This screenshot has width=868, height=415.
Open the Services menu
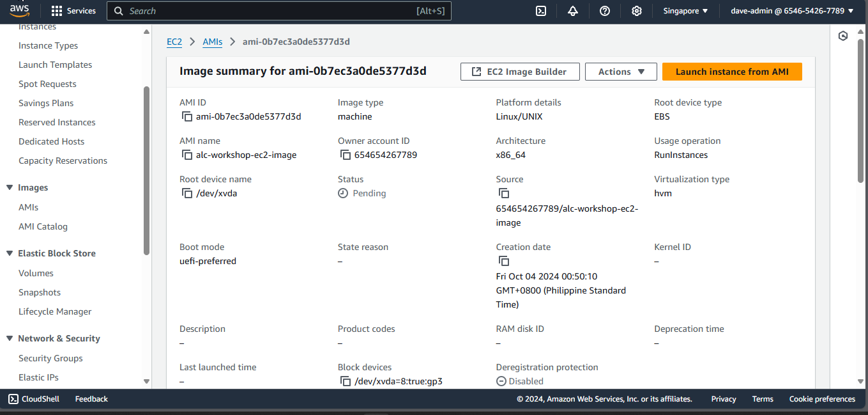pos(73,11)
